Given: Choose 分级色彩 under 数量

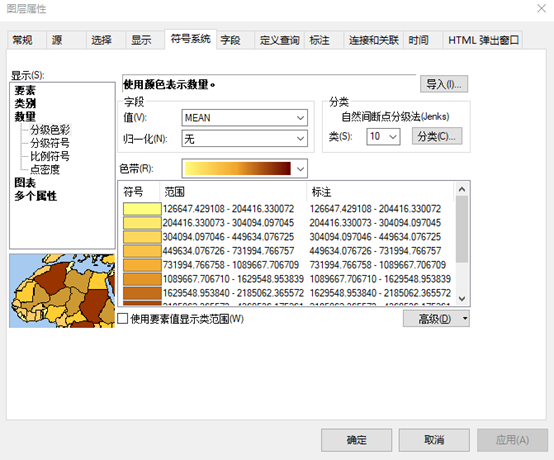Looking at the screenshot, I should point(50,130).
